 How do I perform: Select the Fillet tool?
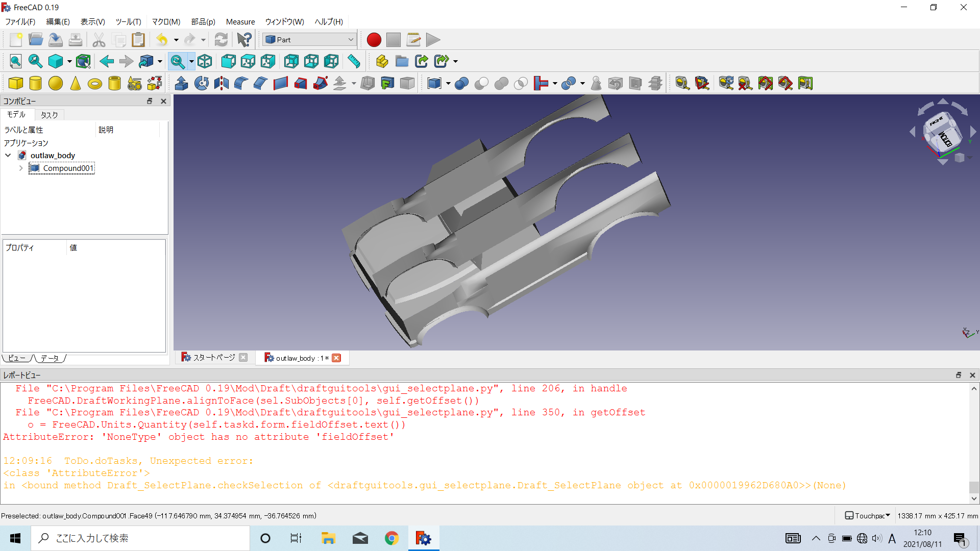click(241, 83)
